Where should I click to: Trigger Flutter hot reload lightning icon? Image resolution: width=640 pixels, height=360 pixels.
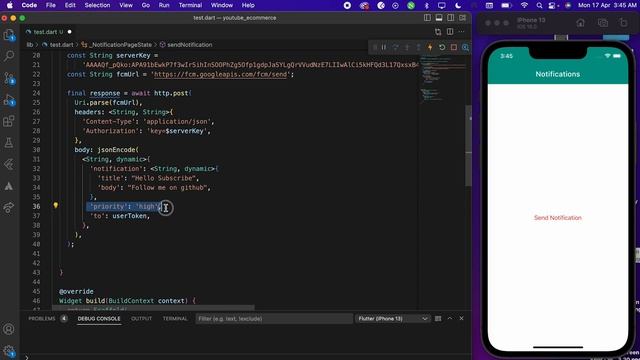click(x=430, y=47)
